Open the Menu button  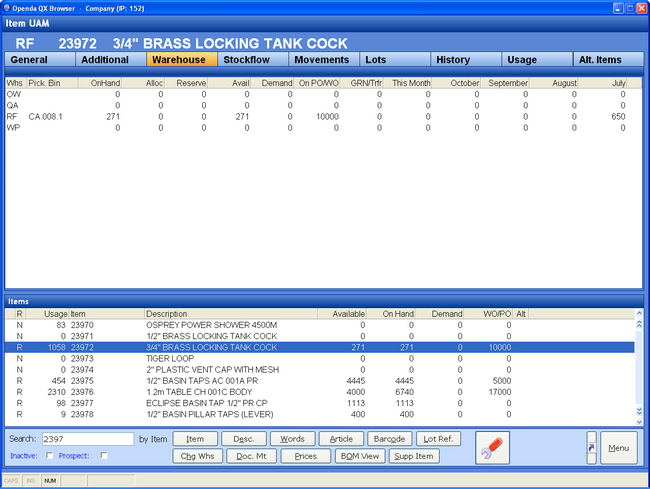[619, 448]
